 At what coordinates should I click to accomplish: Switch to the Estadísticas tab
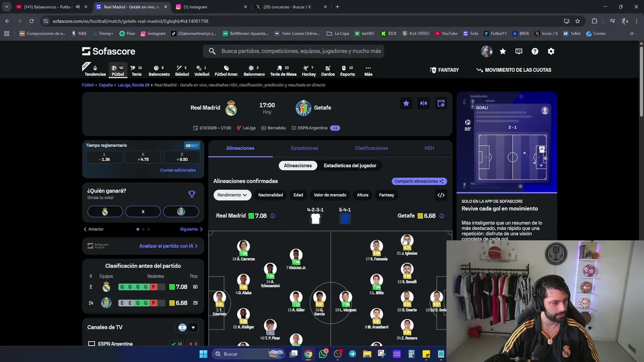pos(304,148)
